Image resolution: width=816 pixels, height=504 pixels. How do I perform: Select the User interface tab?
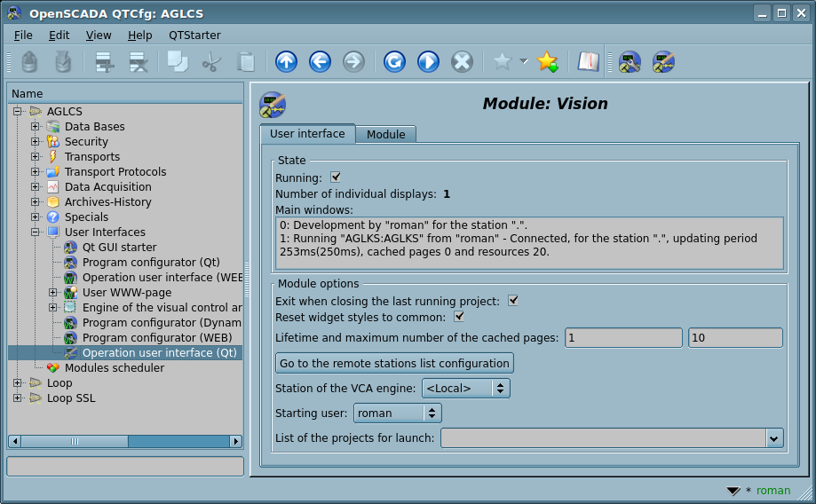pos(307,134)
